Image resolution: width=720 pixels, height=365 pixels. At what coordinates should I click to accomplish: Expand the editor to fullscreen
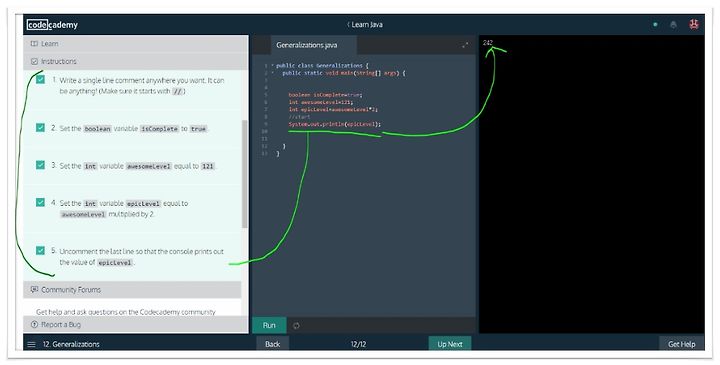[465, 45]
